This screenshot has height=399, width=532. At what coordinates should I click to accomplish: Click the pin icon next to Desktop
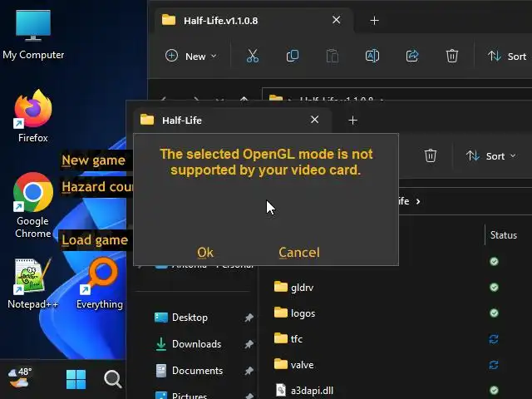(249, 318)
